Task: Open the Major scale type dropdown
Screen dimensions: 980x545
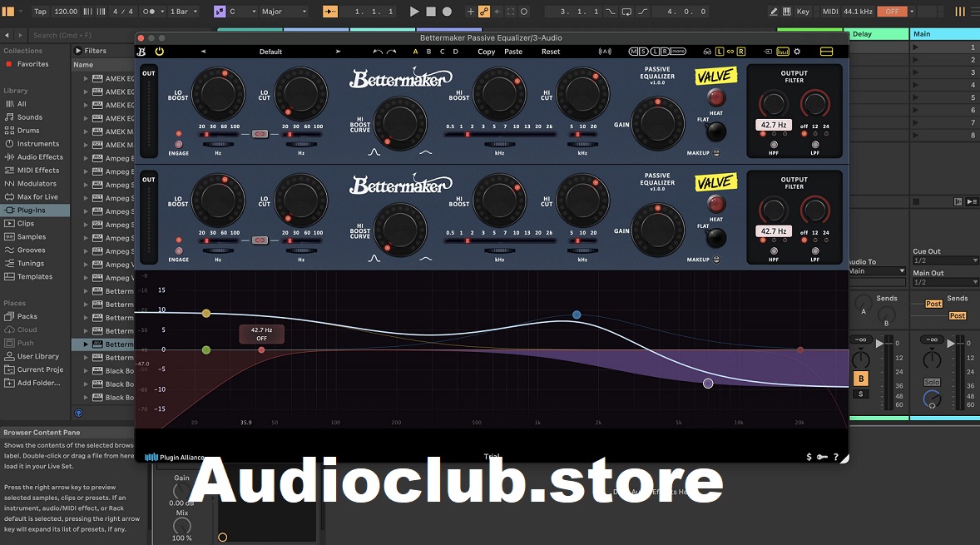Action: tap(284, 12)
